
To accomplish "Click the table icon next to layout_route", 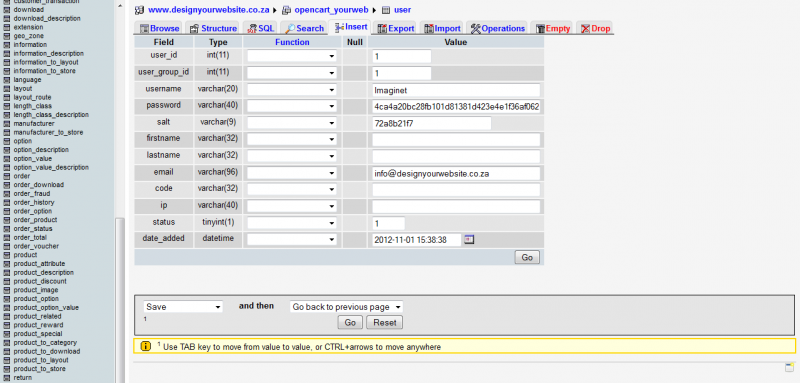I will 7,97.
